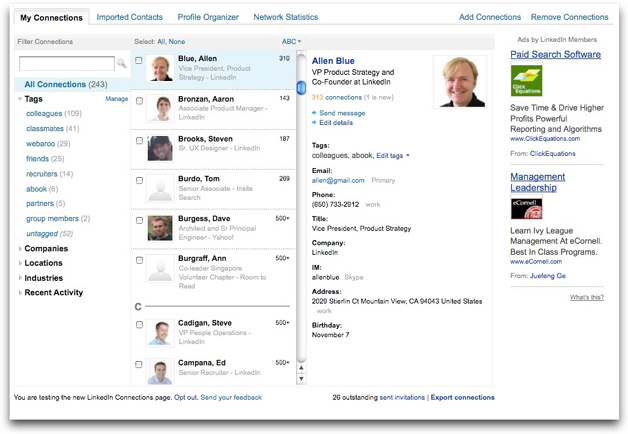The width and height of the screenshot is (628, 434).
Task: Filter by friends tag
Action: pos(45,159)
